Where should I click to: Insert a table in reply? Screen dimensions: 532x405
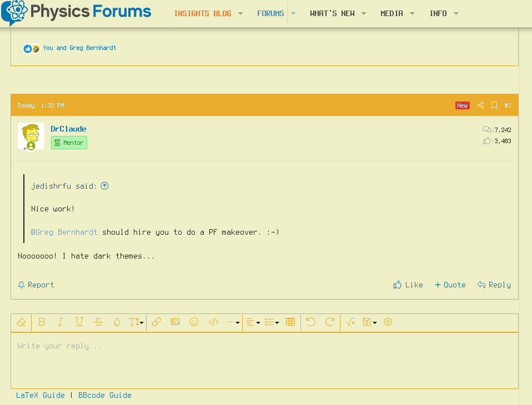click(x=290, y=322)
